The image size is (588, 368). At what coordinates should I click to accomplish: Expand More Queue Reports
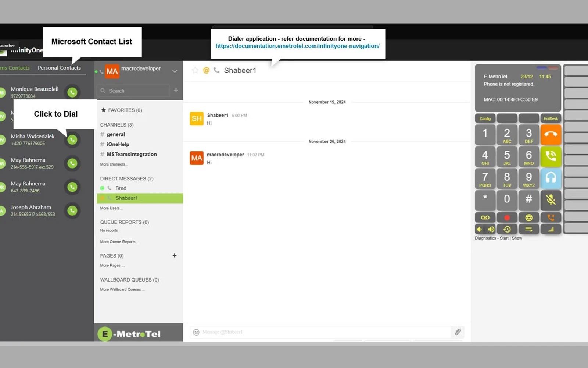pyautogui.click(x=119, y=242)
